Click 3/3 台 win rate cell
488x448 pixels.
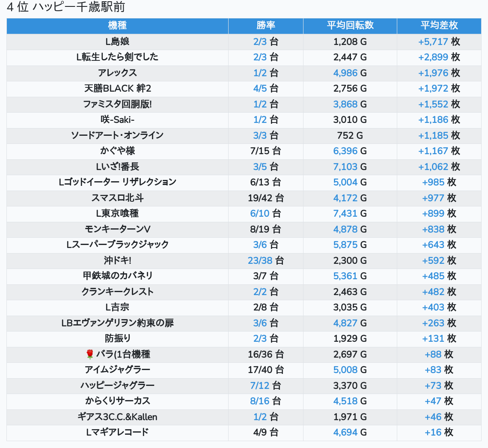[x=266, y=135]
